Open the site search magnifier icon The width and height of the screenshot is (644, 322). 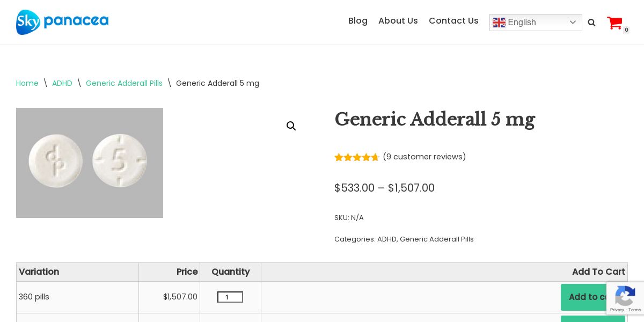coord(591,23)
